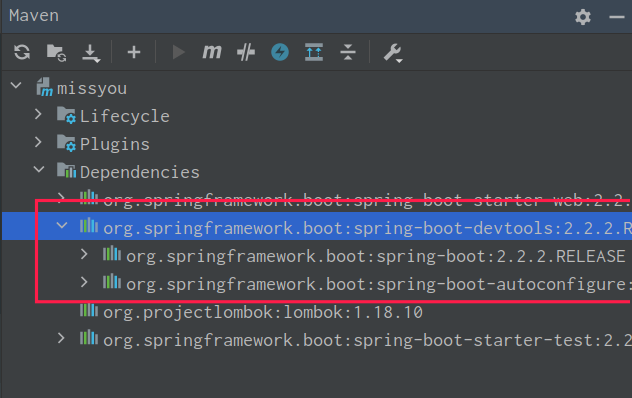Run Maven build play icon
This screenshot has width=632, height=398.
178,52
